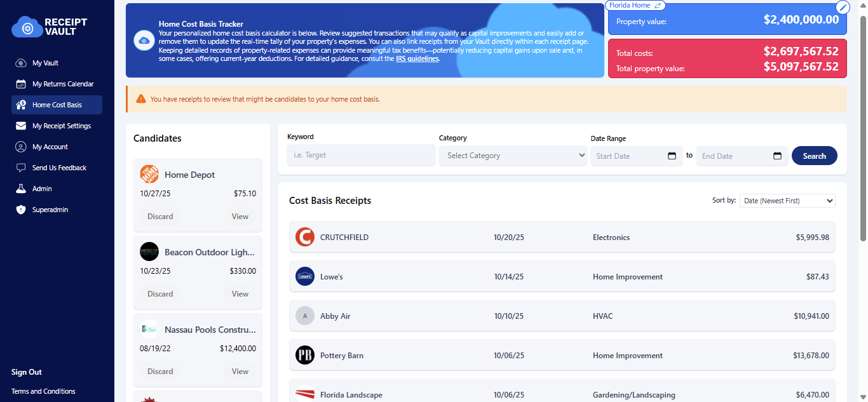Discard the Home Depot candidate
Image resolution: width=868 pixels, height=402 pixels.
160,217
